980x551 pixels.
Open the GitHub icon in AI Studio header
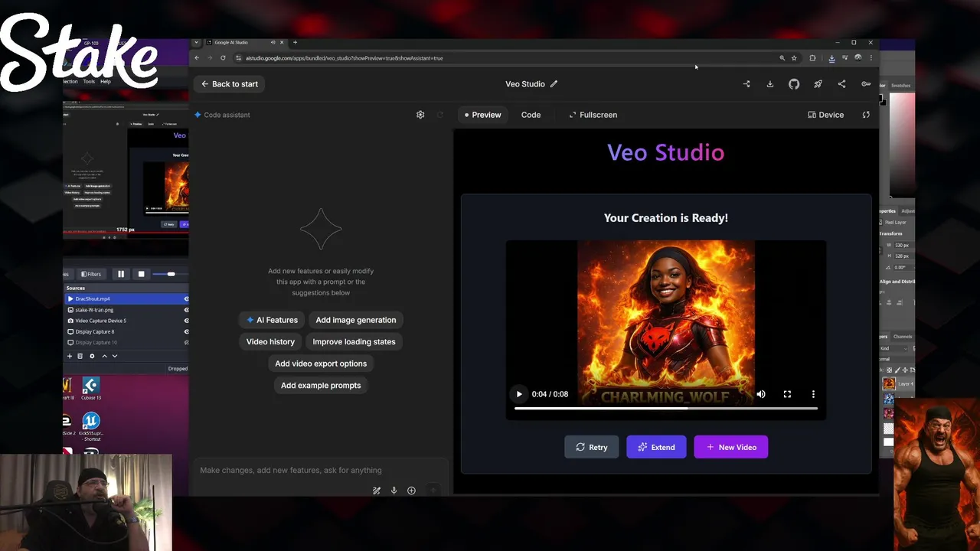tap(794, 84)
